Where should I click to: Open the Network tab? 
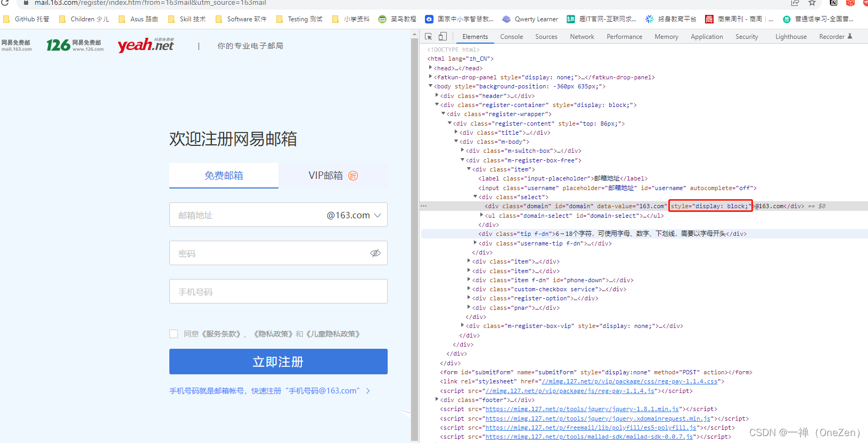tap(582, 37)
